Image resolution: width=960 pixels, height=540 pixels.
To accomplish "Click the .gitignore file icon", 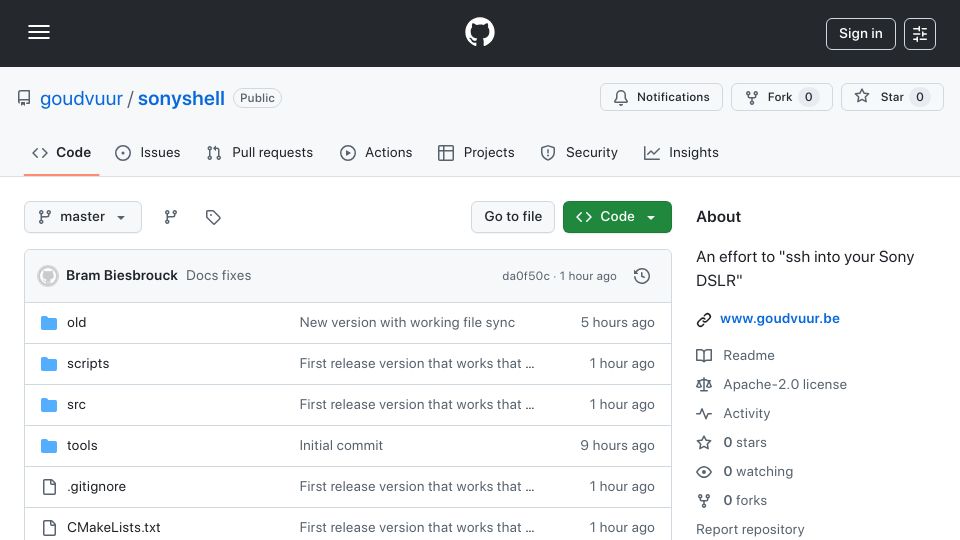I will (49, 487).
